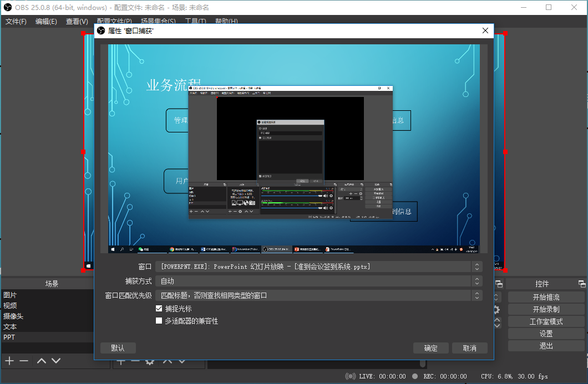Cancel the dialog with 取消

tap(469, 348)
